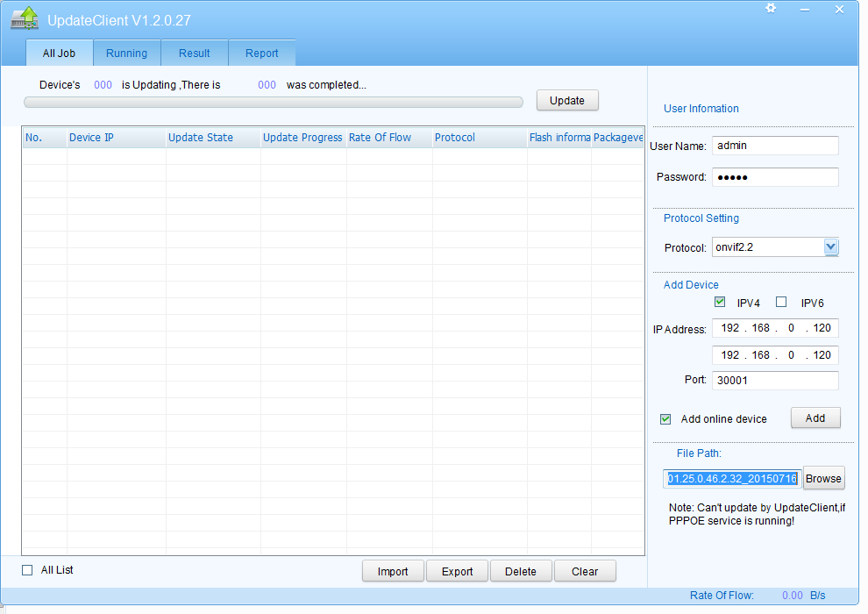Viewport: 868px width, 614px height.
Task: Click the UpdateClient app logo icon
Action: (x=25, y=18)
